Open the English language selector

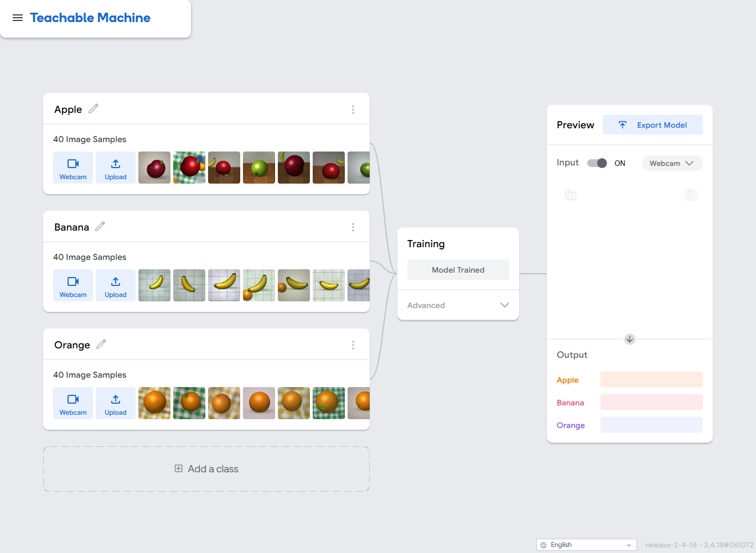click(587, 545)
